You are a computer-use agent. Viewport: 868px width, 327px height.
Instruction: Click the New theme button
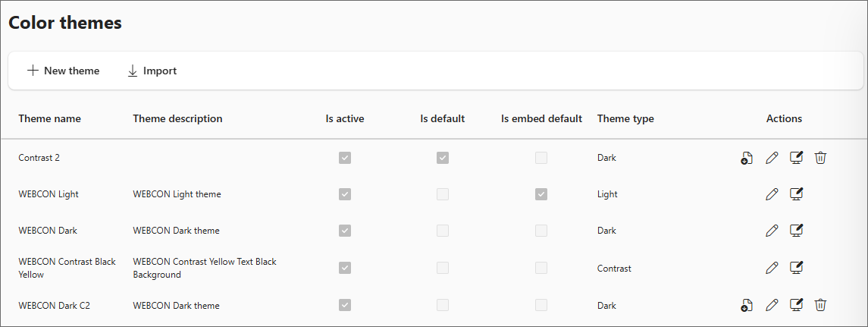64,71
